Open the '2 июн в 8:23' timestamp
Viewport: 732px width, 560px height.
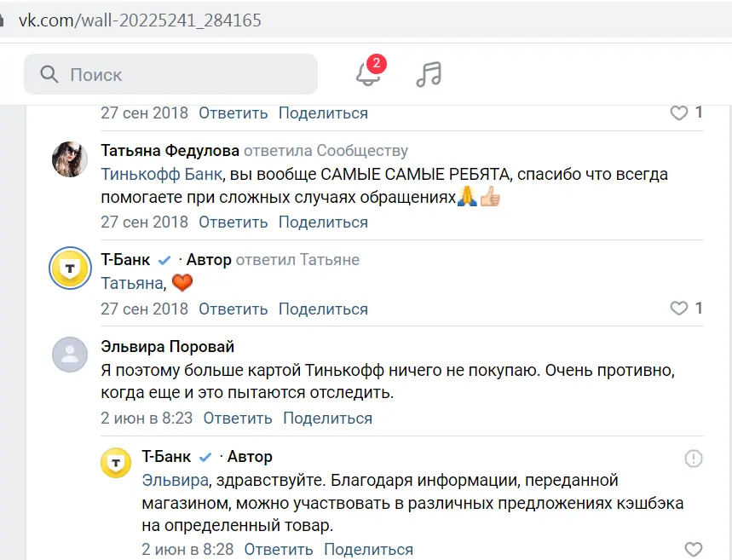tap(147, 418)
